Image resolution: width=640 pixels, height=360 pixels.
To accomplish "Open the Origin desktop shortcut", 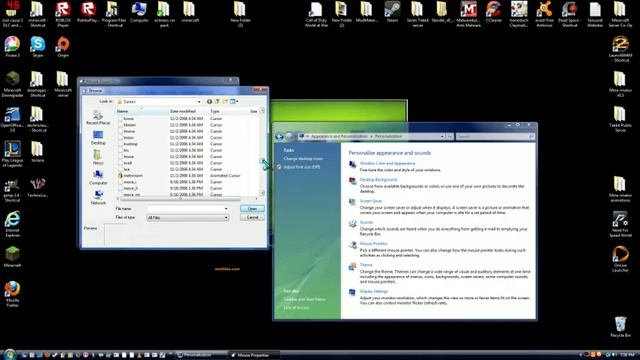I will [x=63, y=47].
